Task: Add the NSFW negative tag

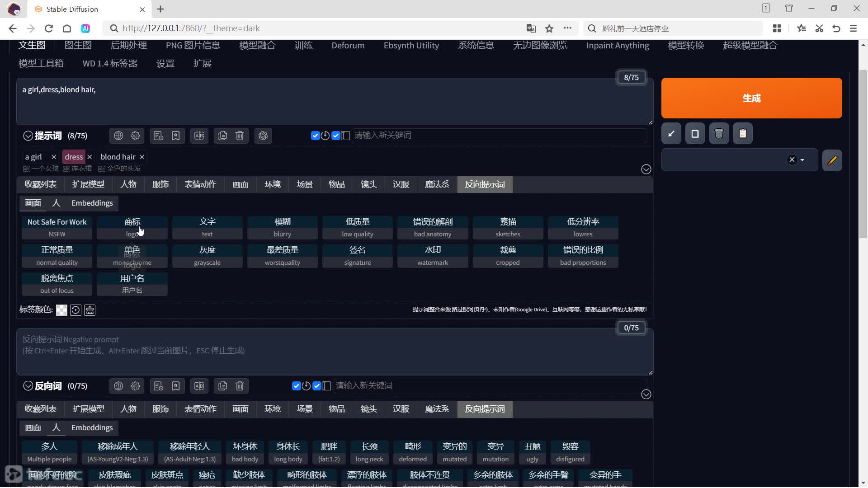Action: coord(57,227)
